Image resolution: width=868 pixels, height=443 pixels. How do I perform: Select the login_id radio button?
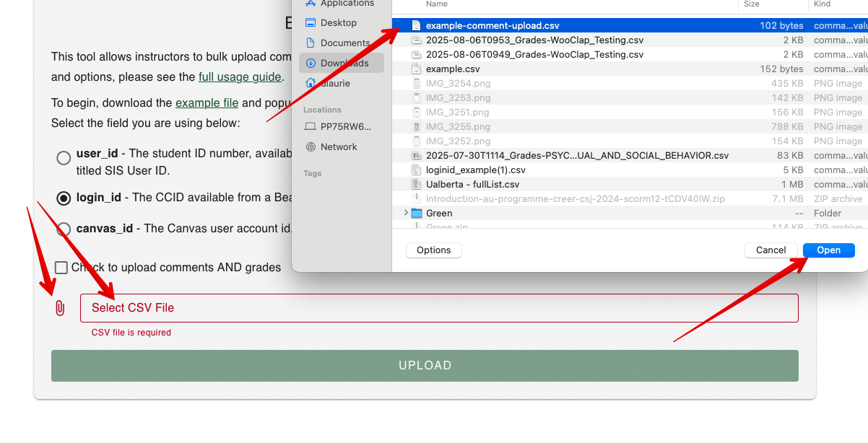(x=64, y=198)
